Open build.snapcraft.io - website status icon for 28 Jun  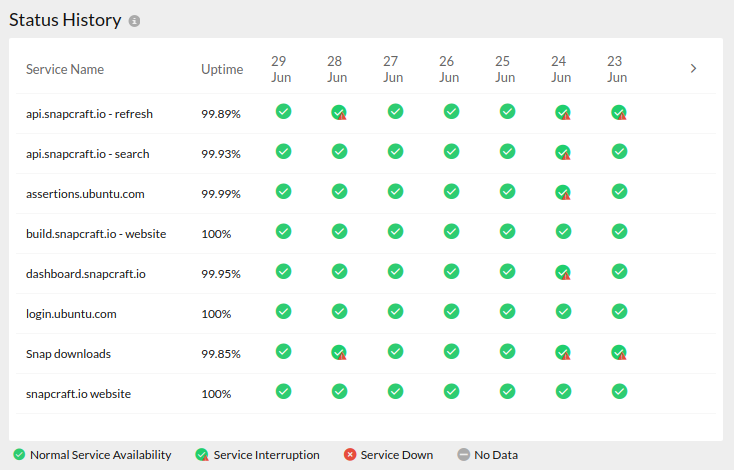pos(339,231)
